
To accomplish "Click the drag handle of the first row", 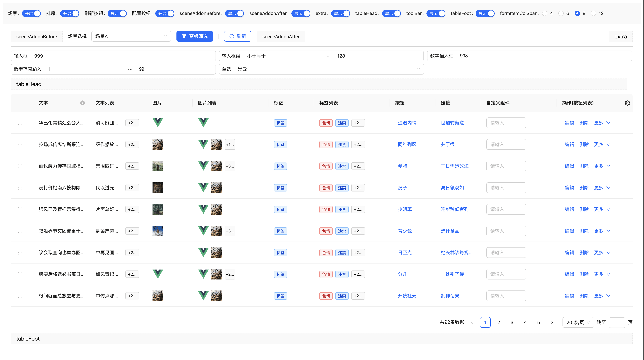I will (20, 123).
